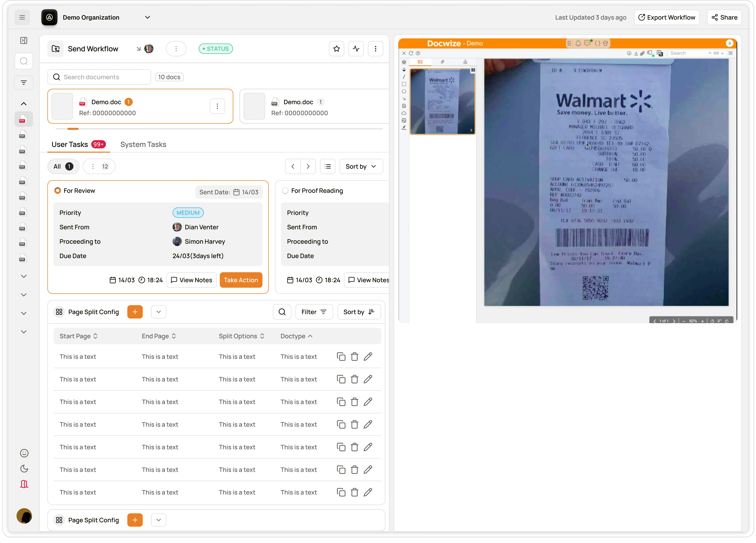This screenshot has height=543, width=756.
Task: Open Docwize chat comments icon
Action: point(587,43)
